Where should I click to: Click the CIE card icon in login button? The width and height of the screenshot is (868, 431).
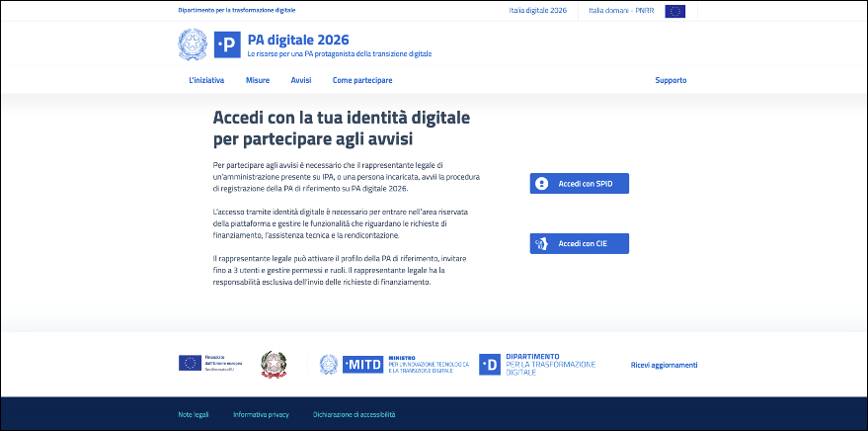[x=541, y=243]
